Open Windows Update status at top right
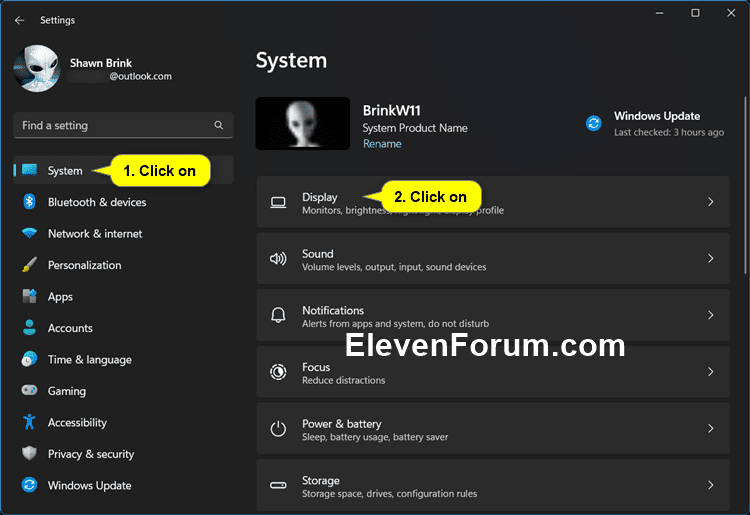The image size is (750, 515). (654, 123)
